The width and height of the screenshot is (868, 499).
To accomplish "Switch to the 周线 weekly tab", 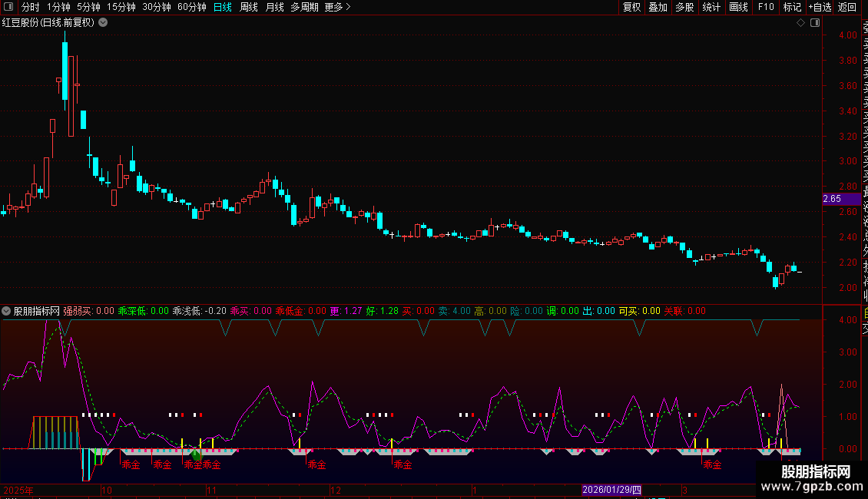I will click(249, 8).
